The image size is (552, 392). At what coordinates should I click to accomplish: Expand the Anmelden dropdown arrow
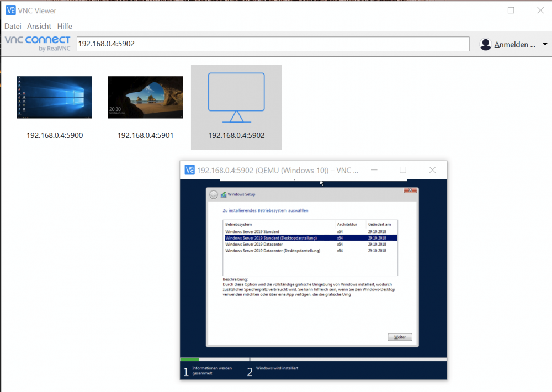coord(545,44)
